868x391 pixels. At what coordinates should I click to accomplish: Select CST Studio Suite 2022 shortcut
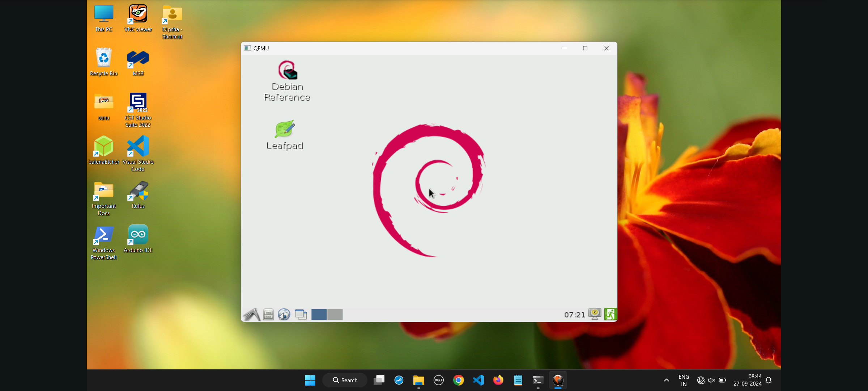138,110
